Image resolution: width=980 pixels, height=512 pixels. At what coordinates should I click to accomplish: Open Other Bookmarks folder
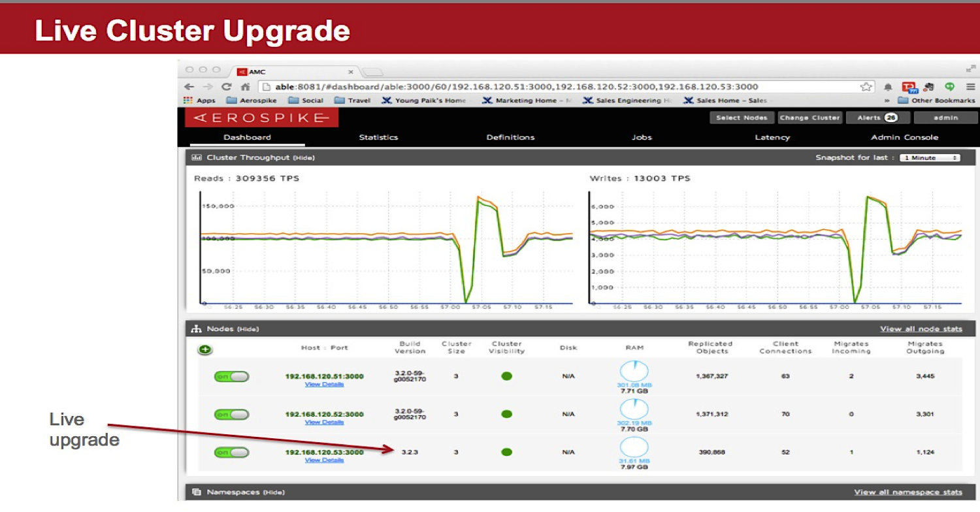[x=936, y=101]
